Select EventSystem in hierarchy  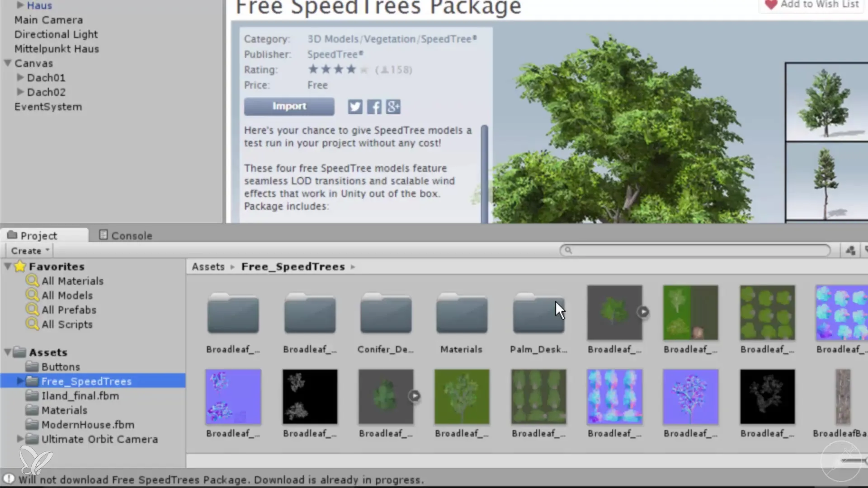pyautogui.click(x=48, y=107)
